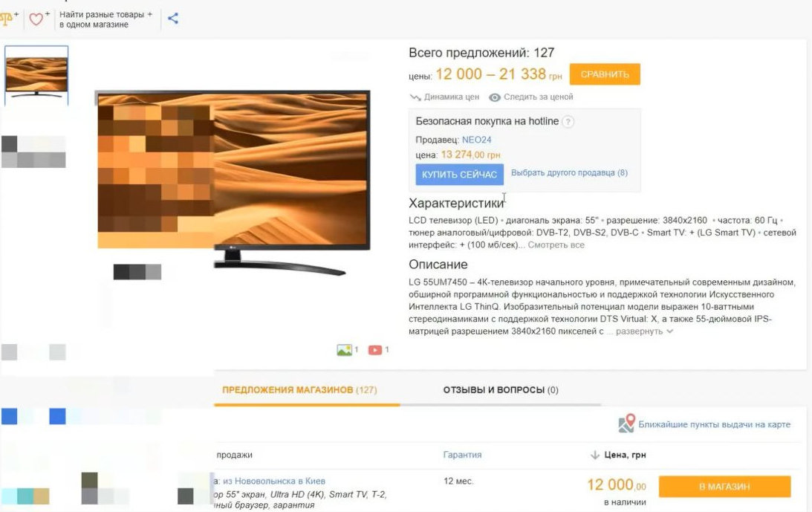This screenshot has width=812, height=512.
Task: Expand description with развернуть chevron
Action: coord(669,331)
